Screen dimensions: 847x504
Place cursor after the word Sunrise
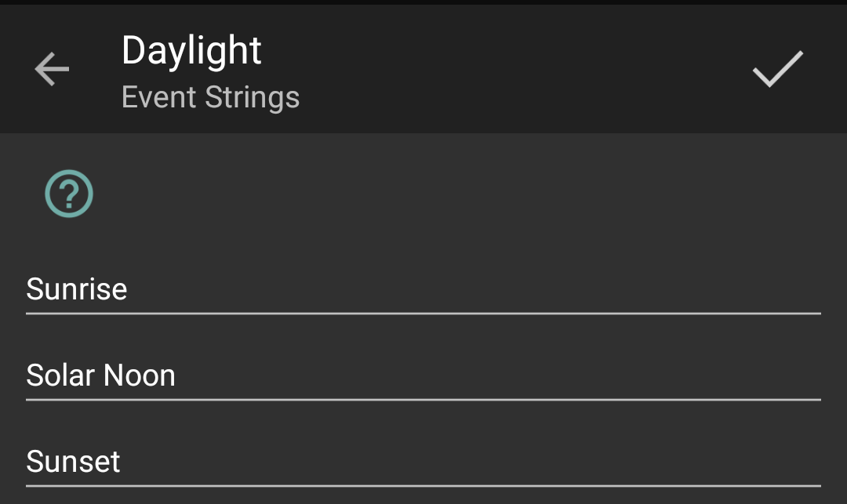[129, 290]
